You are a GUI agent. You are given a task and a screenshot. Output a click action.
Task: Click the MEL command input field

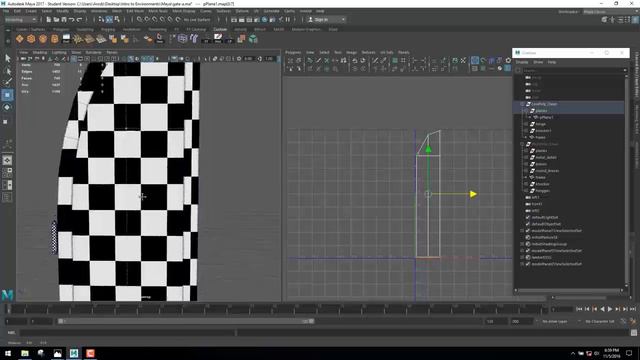click(127, 333)
